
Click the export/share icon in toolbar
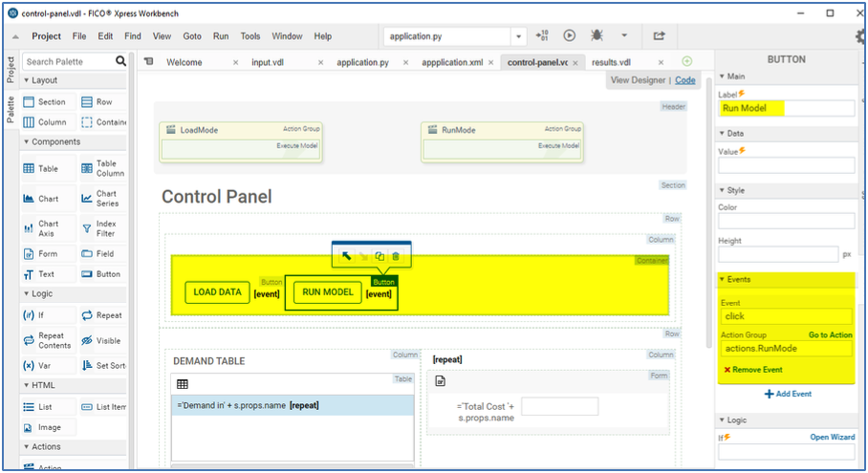pos(659,36)
